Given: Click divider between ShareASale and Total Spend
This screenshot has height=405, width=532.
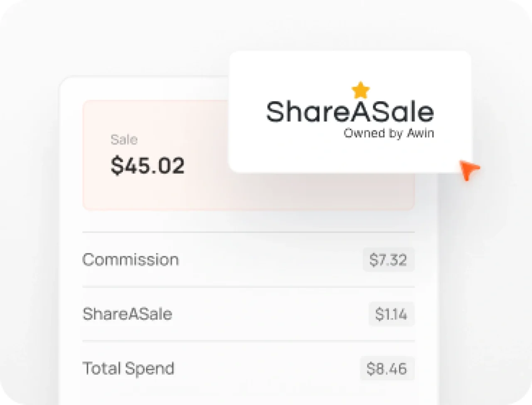Looking at the screenshot, I should tap(248, 341).
